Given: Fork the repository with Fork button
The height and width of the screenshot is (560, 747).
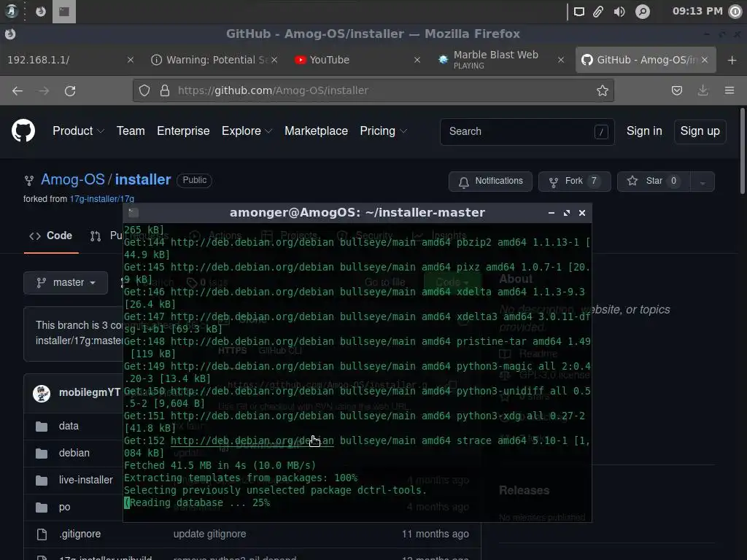Looking at the screenshot, I should 574,182.
